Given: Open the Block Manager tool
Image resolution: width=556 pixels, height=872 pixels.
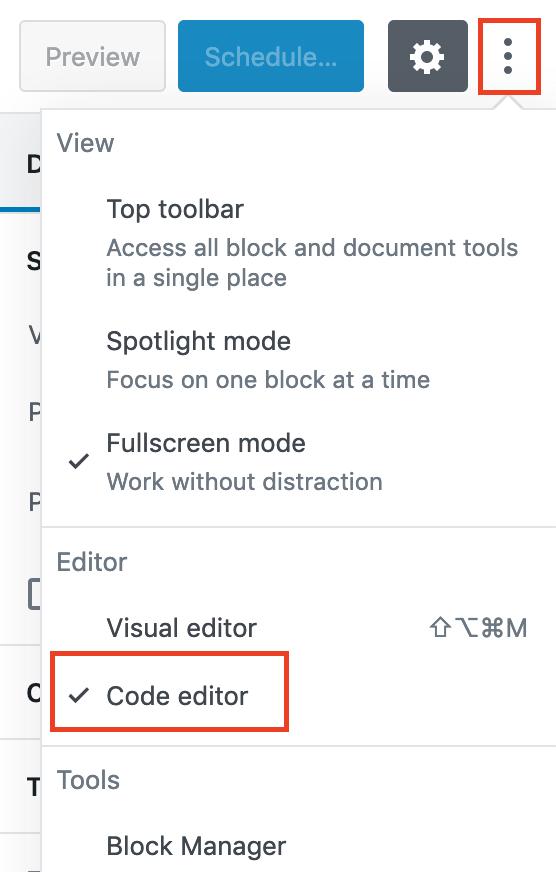Looking at the screenshot, I should [299, 846].
